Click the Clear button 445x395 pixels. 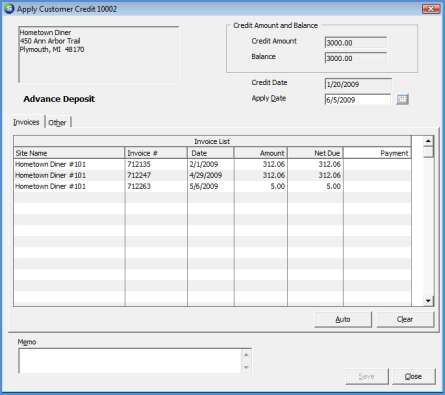[x=405, y=319]
